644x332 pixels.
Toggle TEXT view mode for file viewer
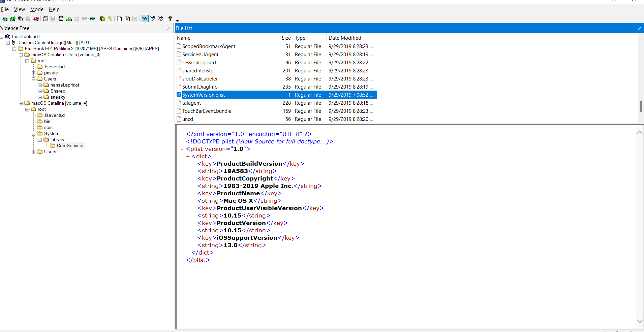coord(153,19)
